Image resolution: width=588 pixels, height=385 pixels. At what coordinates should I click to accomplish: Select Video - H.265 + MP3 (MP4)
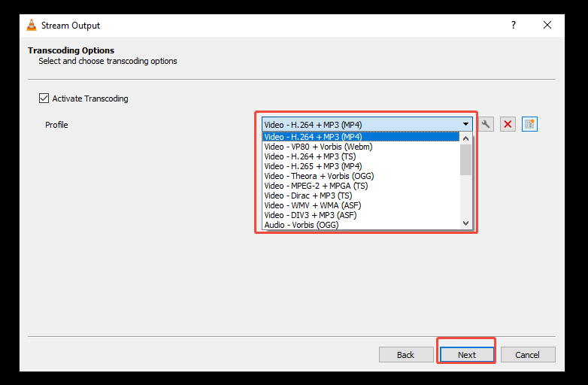[361, 166]
